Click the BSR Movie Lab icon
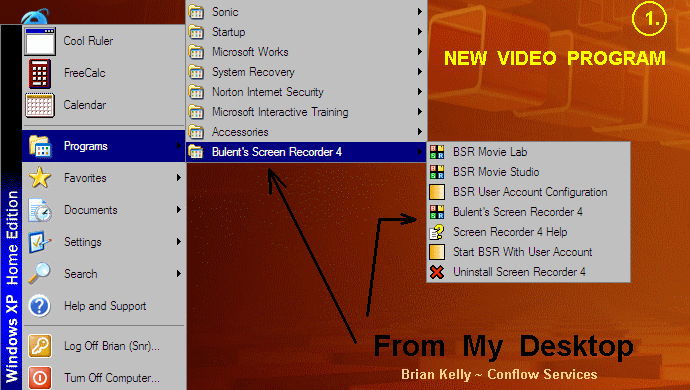 437,152
